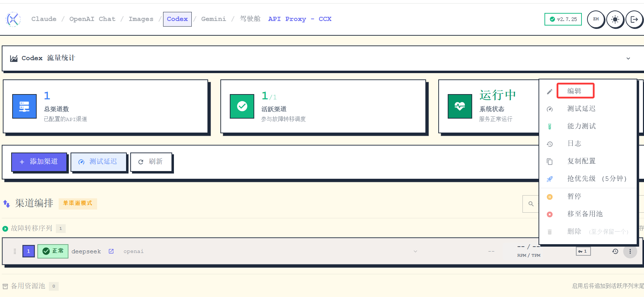Switch to the OpenAI Chat tab
This screenshot has height=297, width=644.
[x=92, y=19]
